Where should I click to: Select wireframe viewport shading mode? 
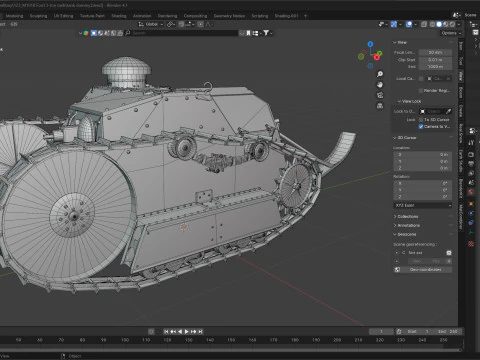(x=433, y=24)
